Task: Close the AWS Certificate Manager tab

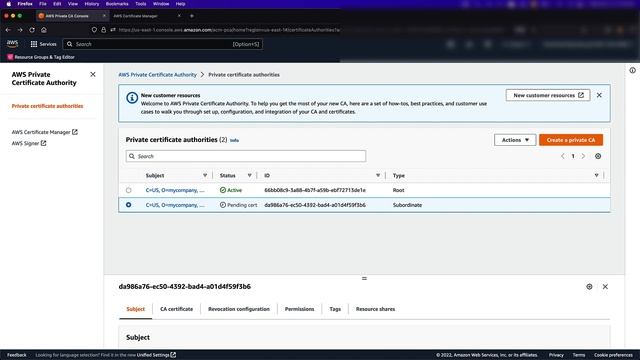Action: (179, 16)
